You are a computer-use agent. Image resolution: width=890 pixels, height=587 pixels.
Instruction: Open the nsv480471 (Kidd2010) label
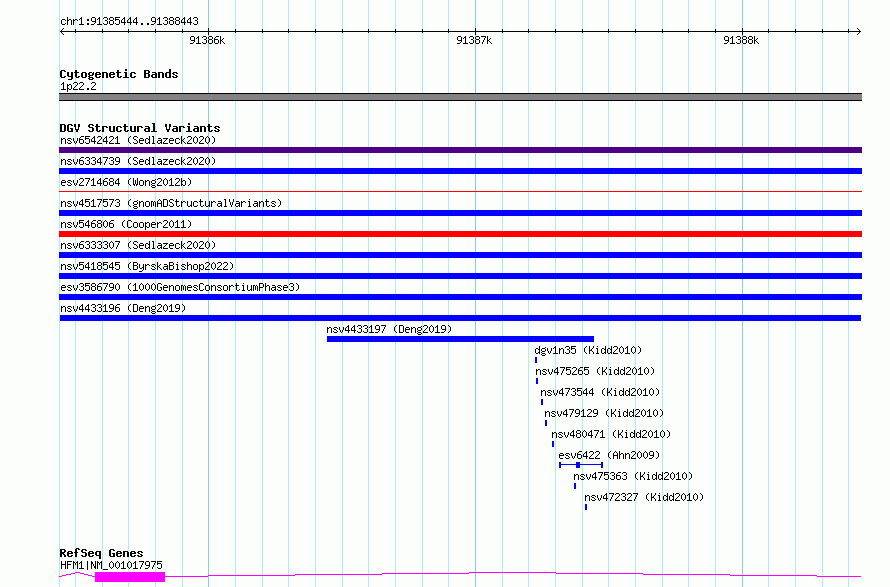coord(611,434)
